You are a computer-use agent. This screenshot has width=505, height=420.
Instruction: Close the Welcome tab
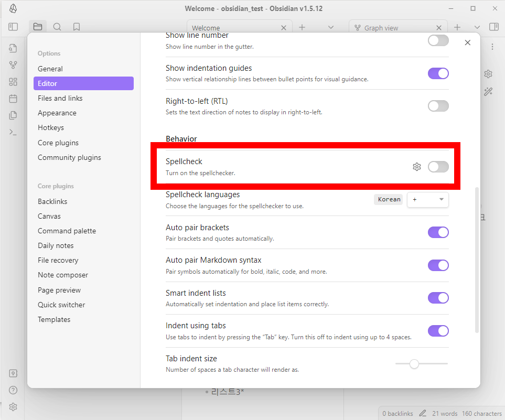point(283,28)
